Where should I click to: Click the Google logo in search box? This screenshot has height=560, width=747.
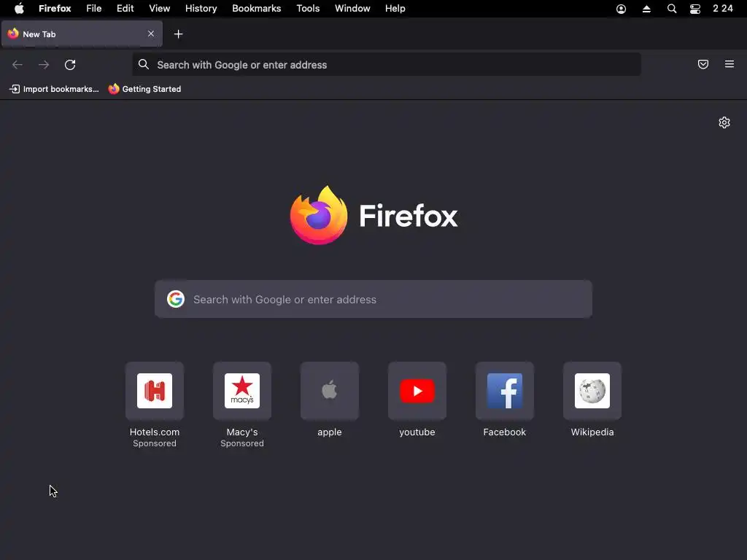176,299
